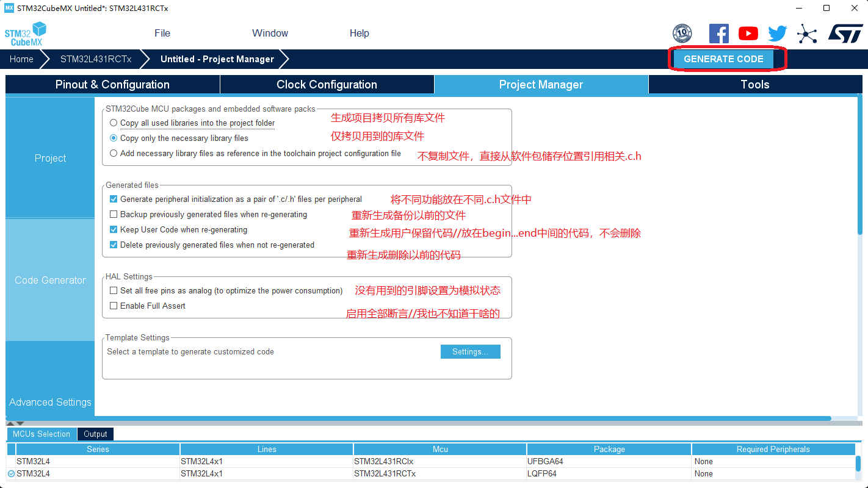Enable Set all free pins as analog
The height and width of the screenshot is (488, 868).
[114, 290]
